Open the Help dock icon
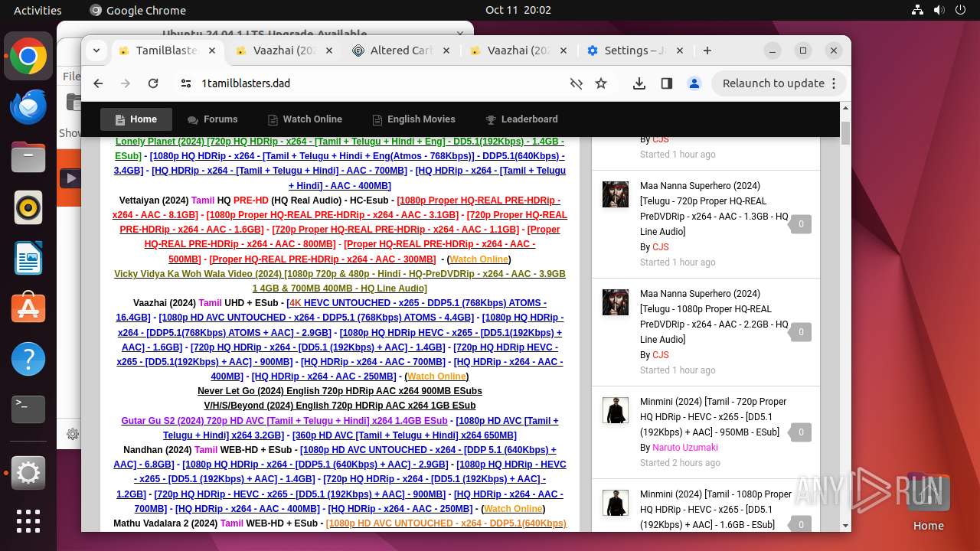This screenshot has height=551, width=980. pyautogui.click(x=28, y=359)
